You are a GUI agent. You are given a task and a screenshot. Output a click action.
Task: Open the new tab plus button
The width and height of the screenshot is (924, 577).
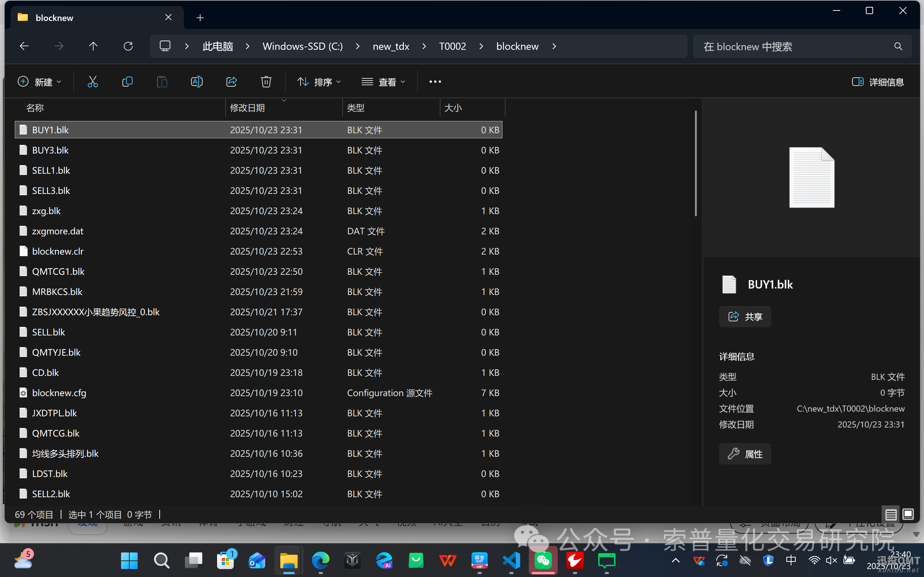pos(200,18)
